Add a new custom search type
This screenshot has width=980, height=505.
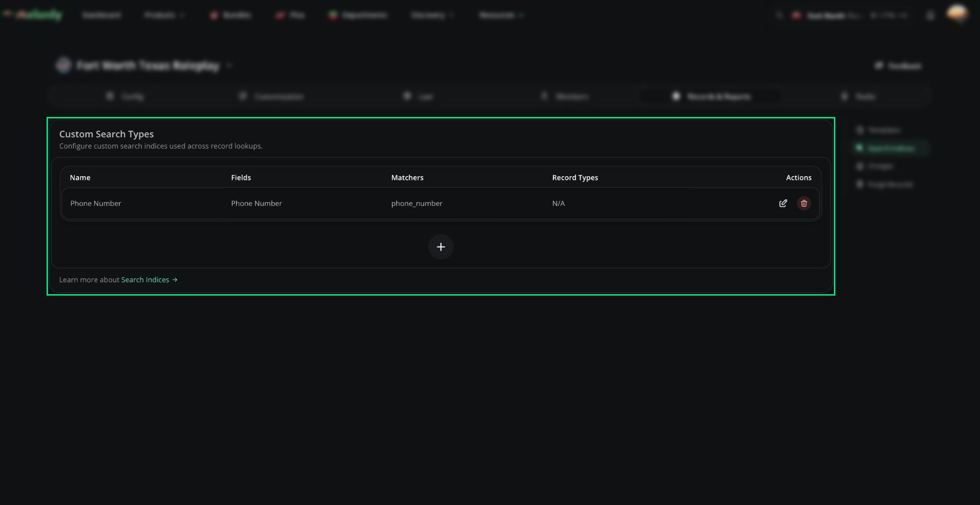(x=440, y=247)
